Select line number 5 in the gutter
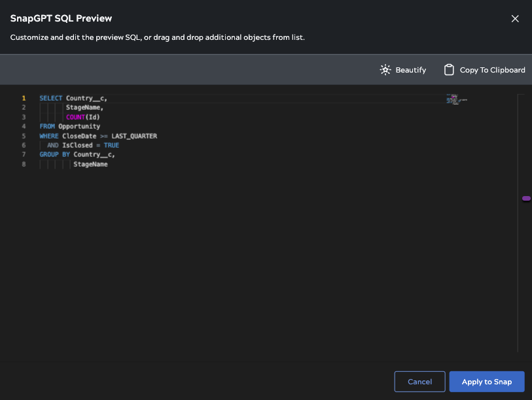 [x=24, y=136]
